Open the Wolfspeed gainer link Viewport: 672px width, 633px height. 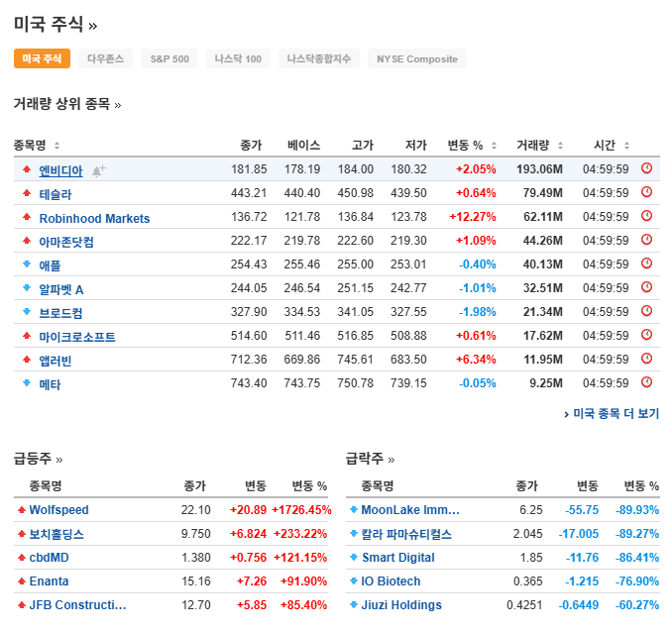pos(59,509)
